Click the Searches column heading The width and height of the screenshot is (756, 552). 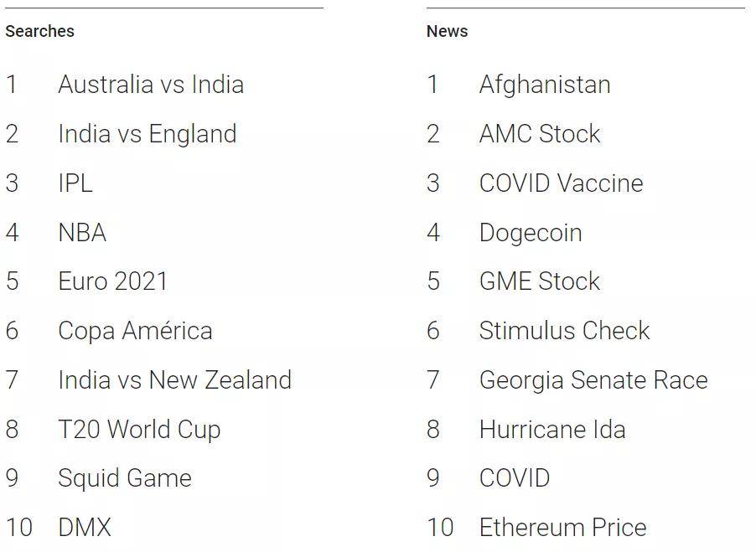point(39,31)
